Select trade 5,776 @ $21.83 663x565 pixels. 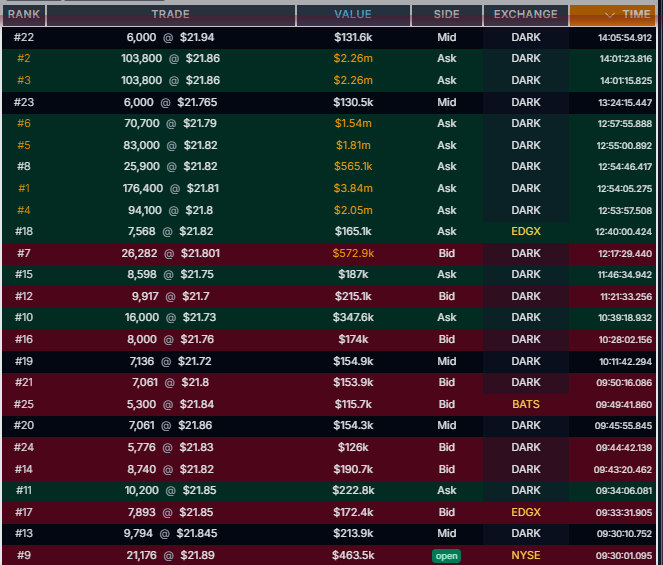170,447
